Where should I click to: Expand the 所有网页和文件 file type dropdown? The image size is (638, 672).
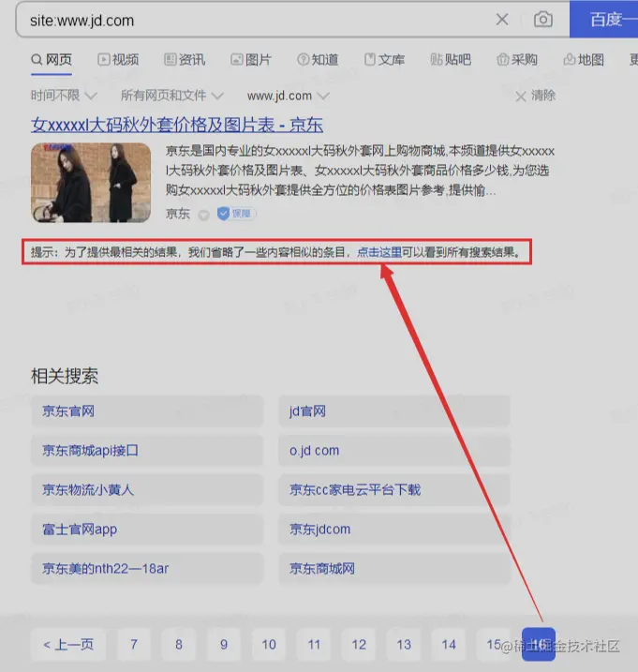172,96
